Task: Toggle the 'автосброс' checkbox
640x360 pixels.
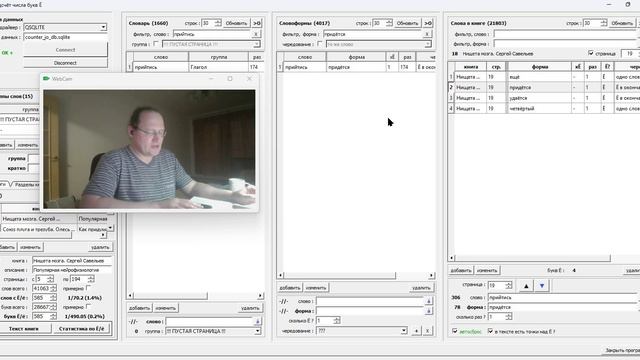Action: pyautogui.click(x=455, y=331)
